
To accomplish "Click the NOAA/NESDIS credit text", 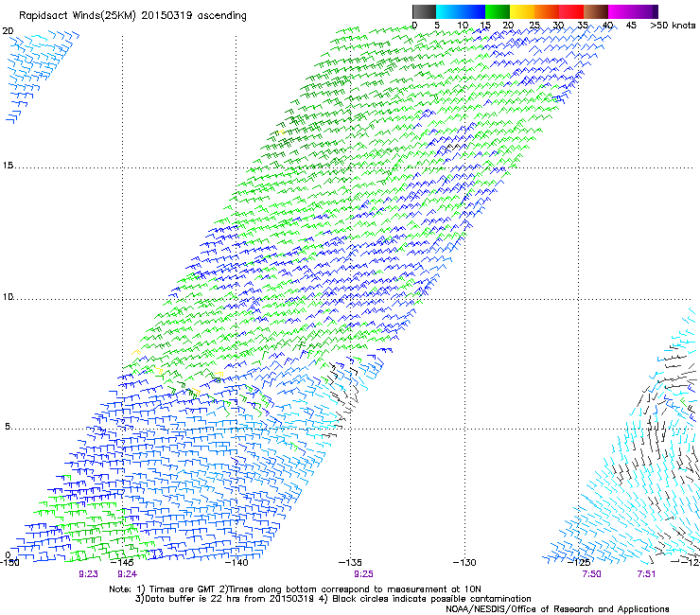I will click(x=557, y=609).
